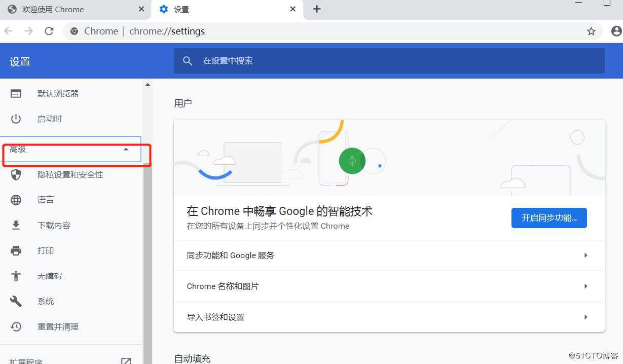This screenshot has width=623, height=364.
Task: Focus the 在设置中搜索 search field
Action: point(389,61)
